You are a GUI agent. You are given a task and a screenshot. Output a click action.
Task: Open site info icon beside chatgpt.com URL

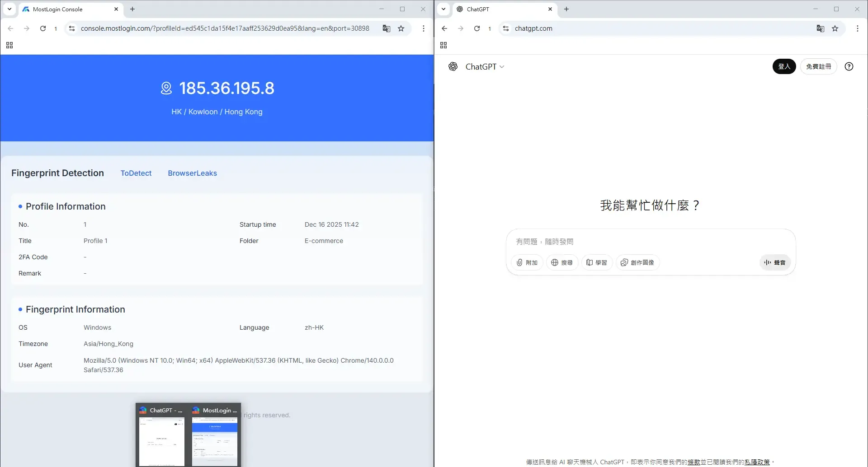506,28
